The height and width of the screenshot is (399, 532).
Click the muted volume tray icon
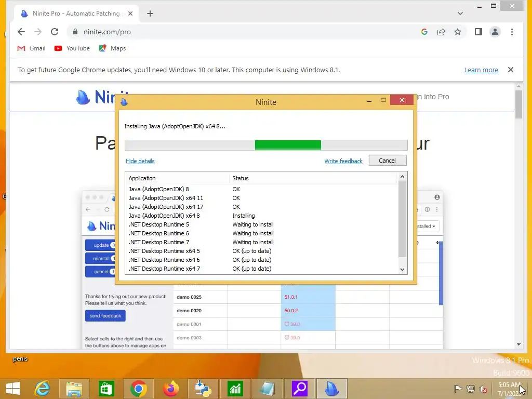pyautogui.click(x=483, y=389)
